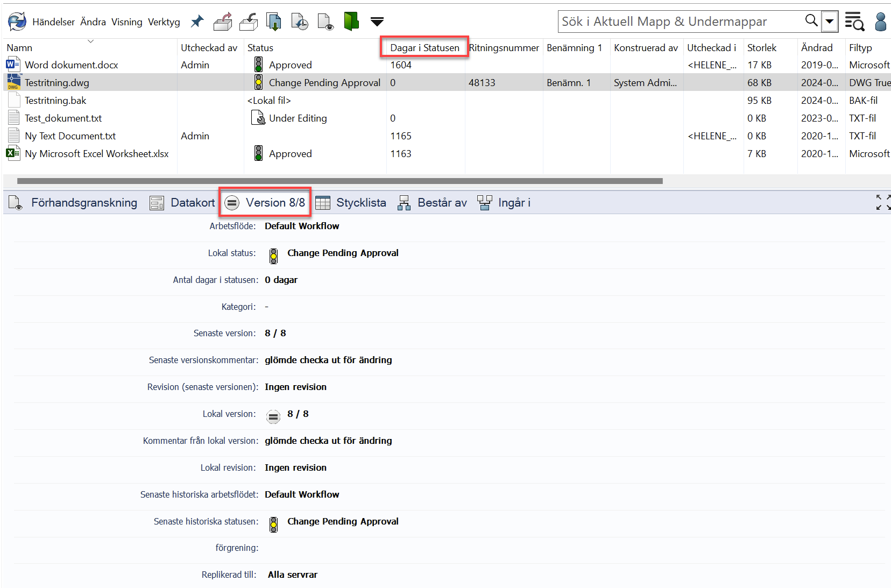Click the check-out box icon with outgoing arrow
Screen dimensions: 891x588
coord(223,22)
